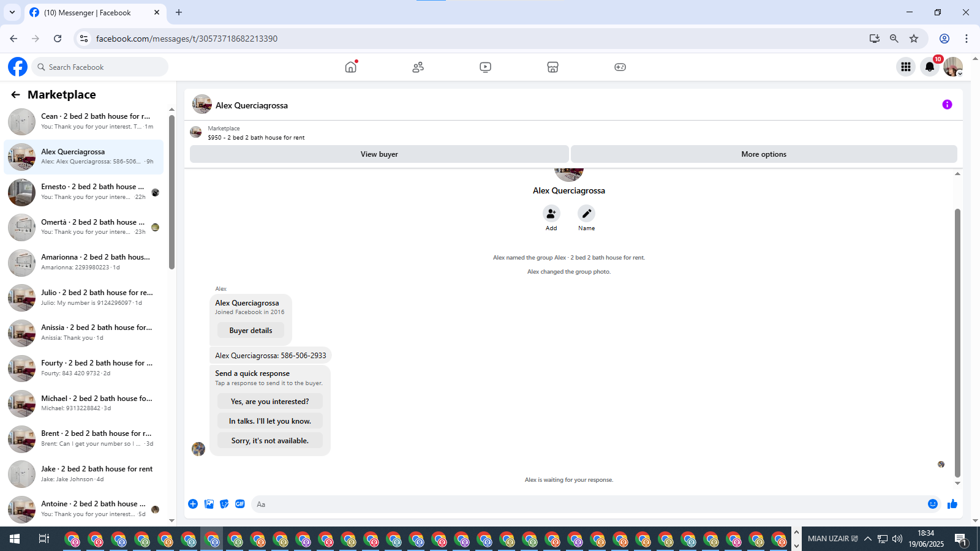The image size is (980, 551).
Task: Open conversation information icon
Action: [947, 105]
